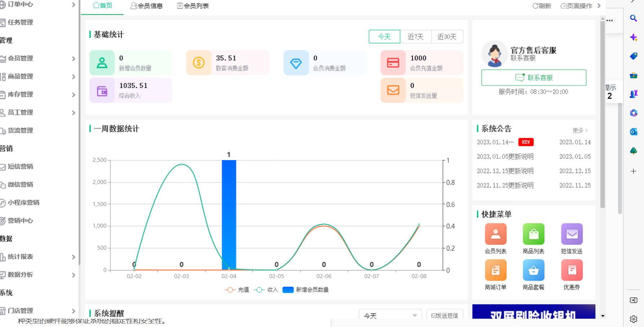The width and height of the screenshot is (644, 327).
Task: Select the 短信发送 quick menu icon
Action: tap(572, 234)
